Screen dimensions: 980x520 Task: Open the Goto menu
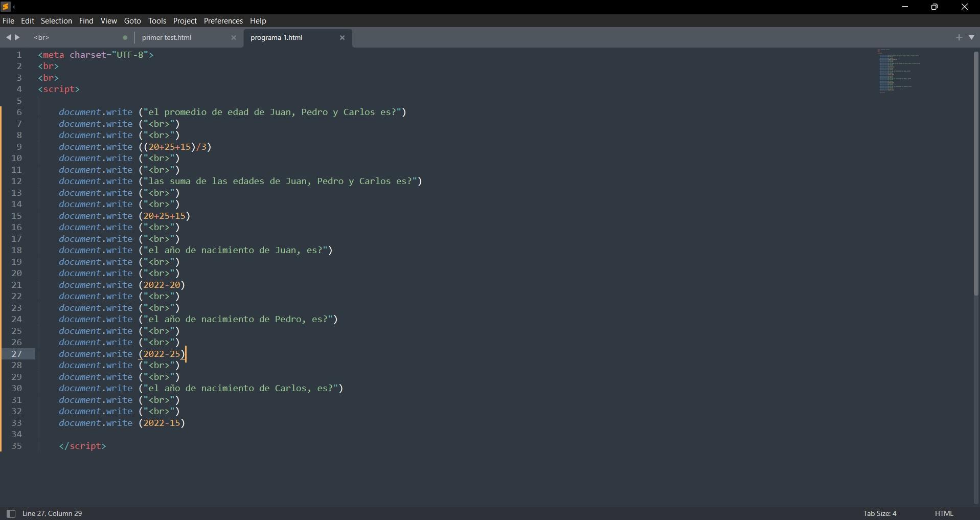[x=132, y=21]
